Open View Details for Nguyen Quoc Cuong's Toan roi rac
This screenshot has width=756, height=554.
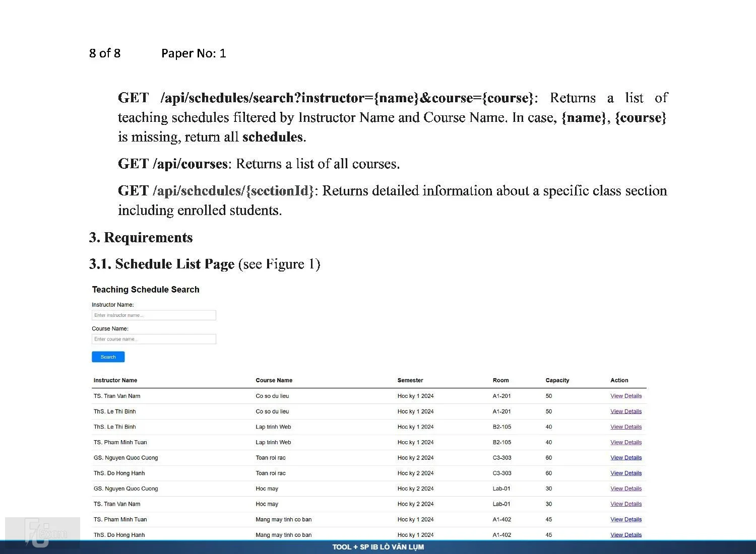626,458
